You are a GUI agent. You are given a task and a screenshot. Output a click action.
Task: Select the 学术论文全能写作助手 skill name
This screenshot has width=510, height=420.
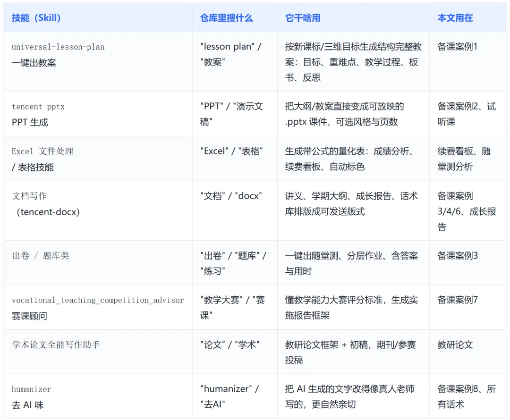click(x=56, y=344)
